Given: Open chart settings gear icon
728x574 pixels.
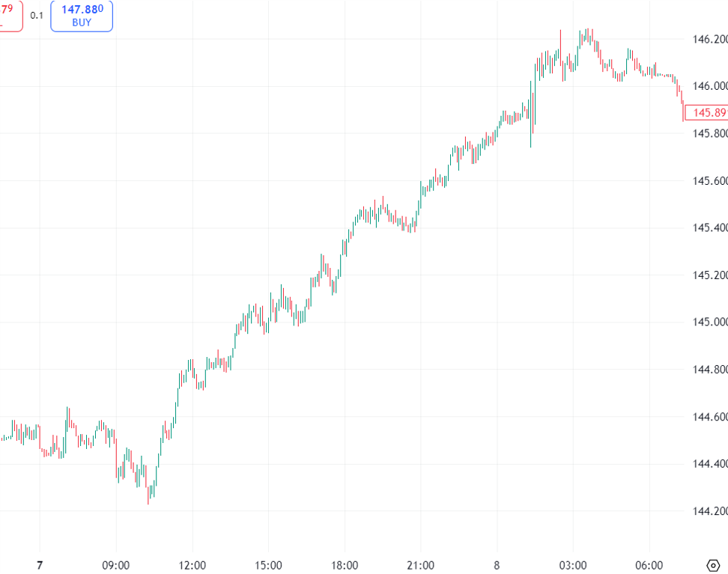Looking at the screenshot, I should [713, 565].
